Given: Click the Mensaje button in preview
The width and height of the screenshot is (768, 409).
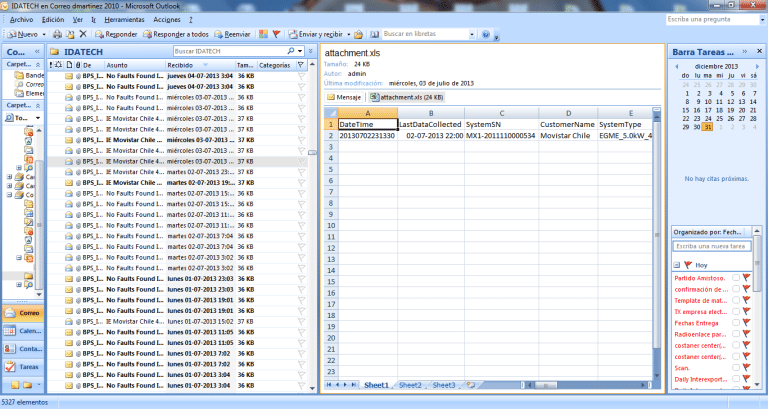Looking at the screenshot, I should click(343, 97).
